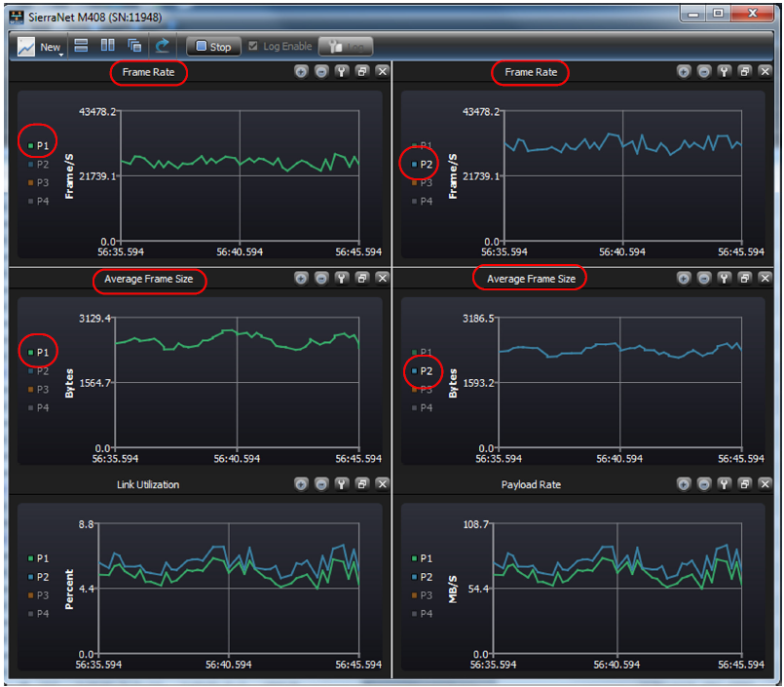This screenshot has height=687, width=784.
Task: Zoom in on P1 Average Frame Size chart
Action: pyautogui.click(x=301, y=278)
